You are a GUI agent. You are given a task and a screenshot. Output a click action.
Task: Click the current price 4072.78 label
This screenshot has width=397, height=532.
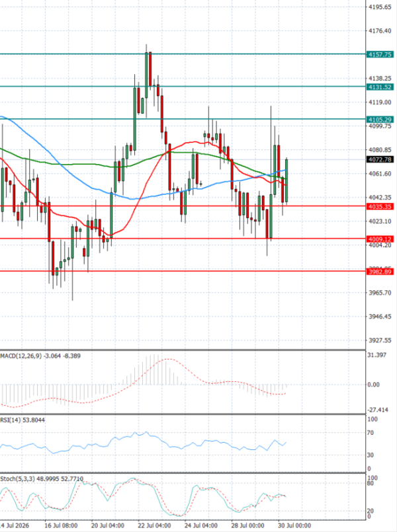tap(380, 159)
